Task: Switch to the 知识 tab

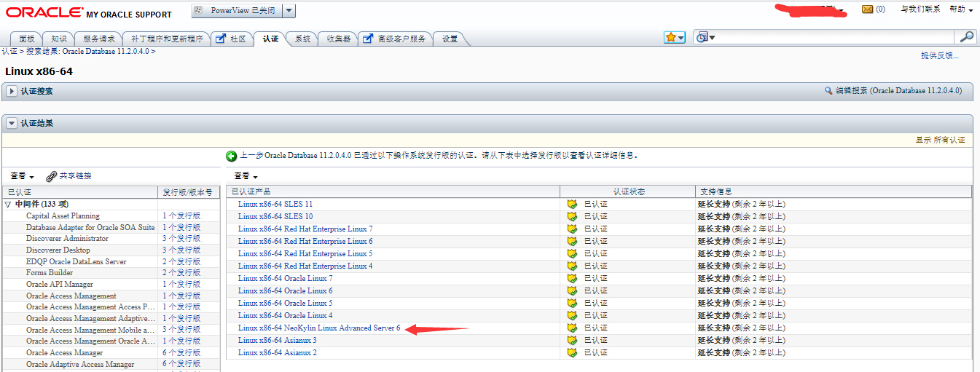Action: [x=59, y=39]
